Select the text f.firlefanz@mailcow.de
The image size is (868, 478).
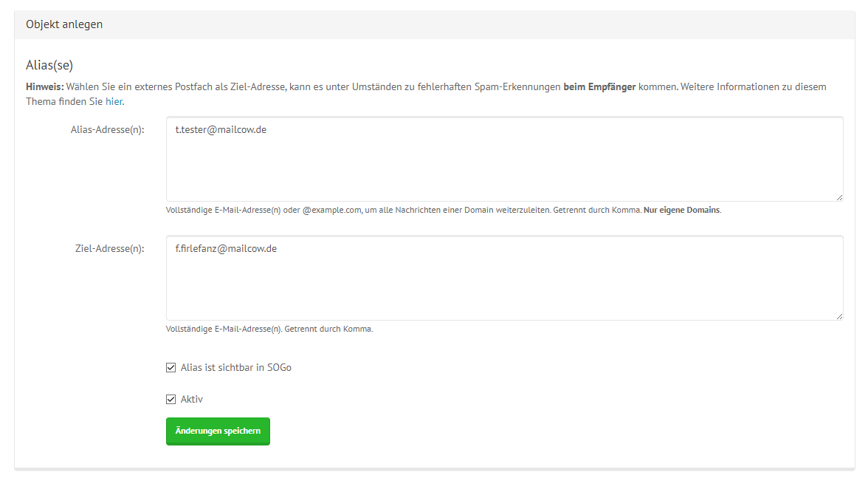pyautogui.click(x=225, y=248)
